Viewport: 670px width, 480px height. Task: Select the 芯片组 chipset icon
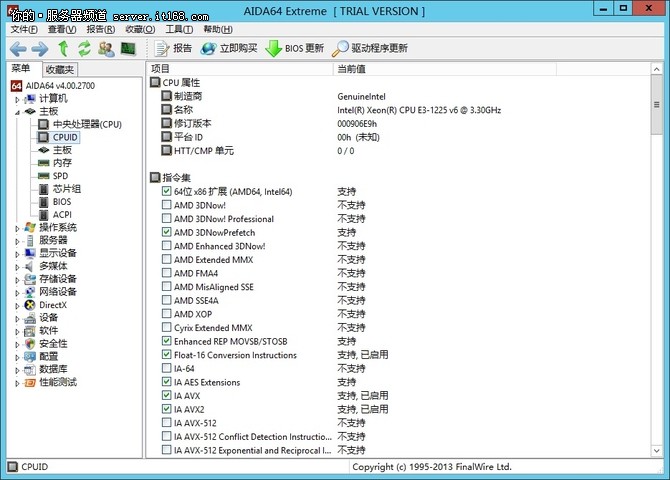tap(43, 189)
